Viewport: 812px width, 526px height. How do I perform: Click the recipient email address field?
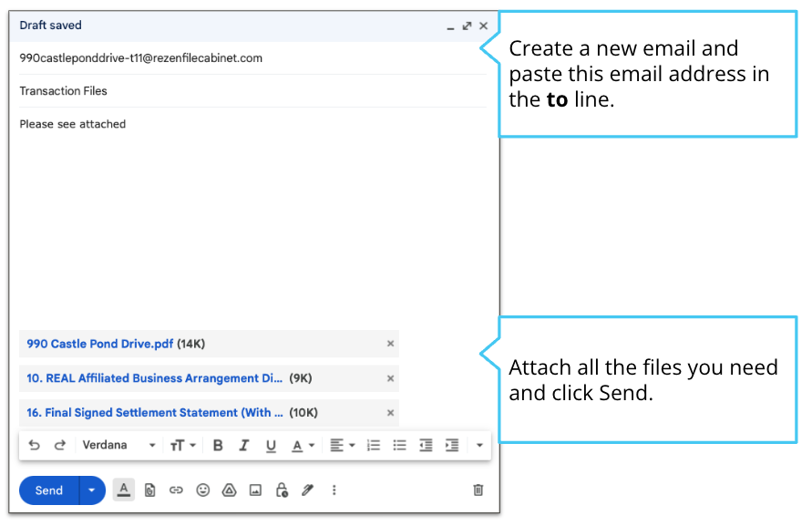(252, 58)
